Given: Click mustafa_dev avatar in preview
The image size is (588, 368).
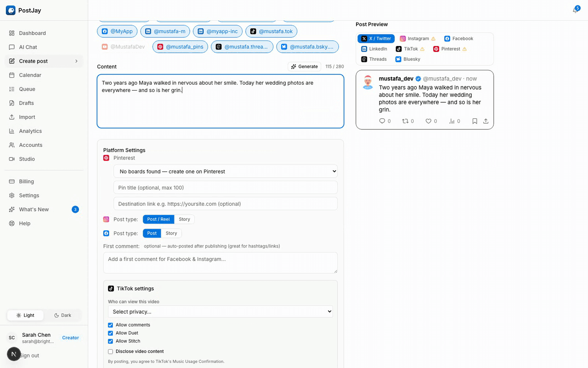Looking at the screenshot, I should 367,82.
